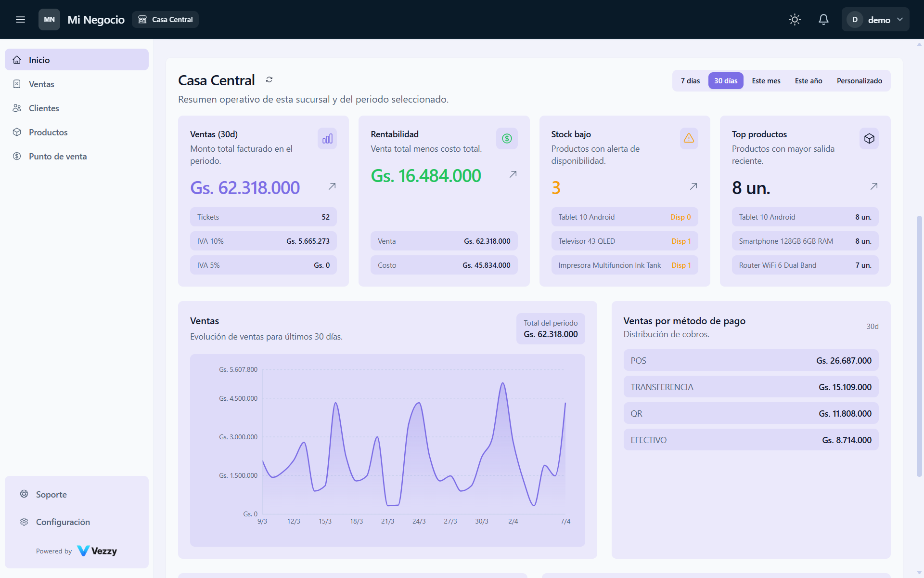Select Televisor 43 QLED stock row
Viewport: 924px width, 578px height.
625,241
